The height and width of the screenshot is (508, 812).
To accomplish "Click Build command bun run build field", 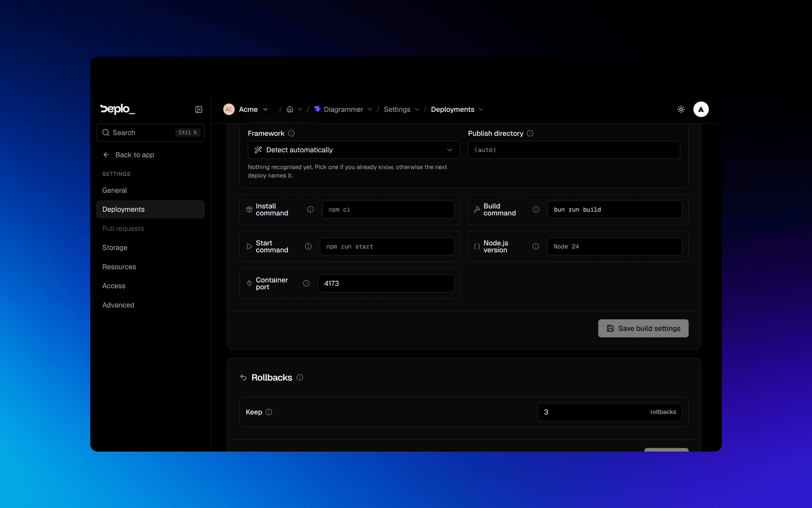I will click(615, 209).
